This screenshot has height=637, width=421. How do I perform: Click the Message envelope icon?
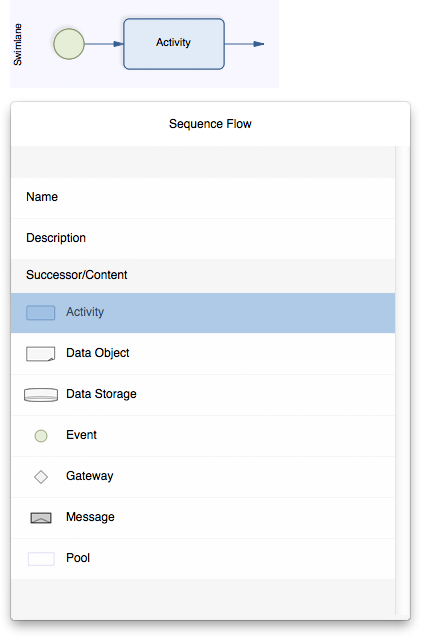click(41, 518)
